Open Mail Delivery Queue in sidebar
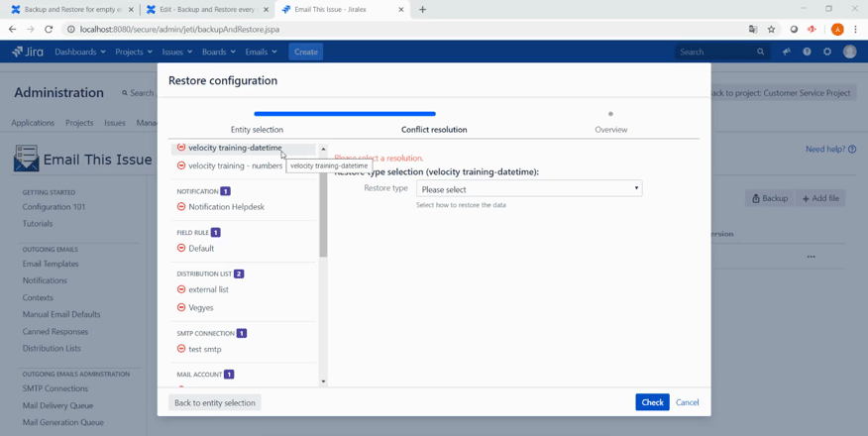The width and height of the screenshot is (868, 436). (57, 405)
